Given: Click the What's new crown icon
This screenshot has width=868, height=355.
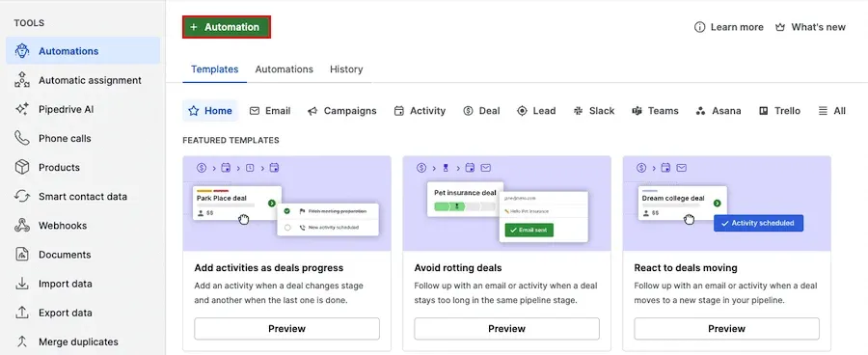Looking at the screenshot, I should [780, 27].
